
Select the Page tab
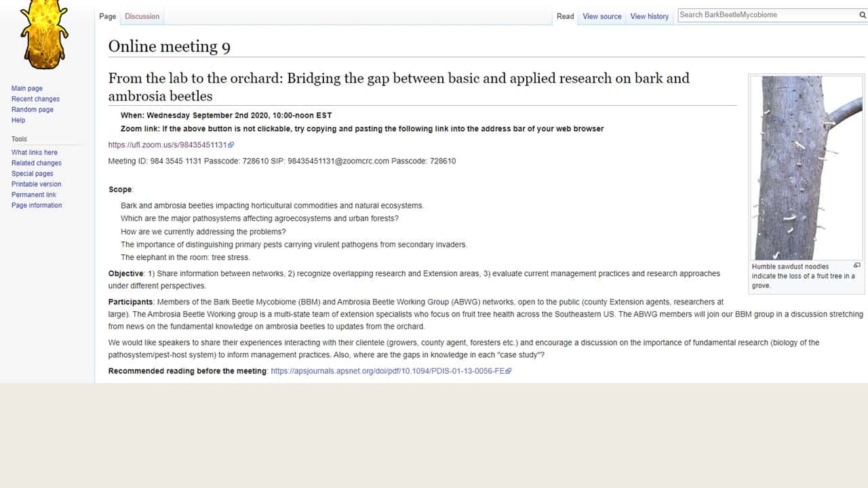point(108,16)
